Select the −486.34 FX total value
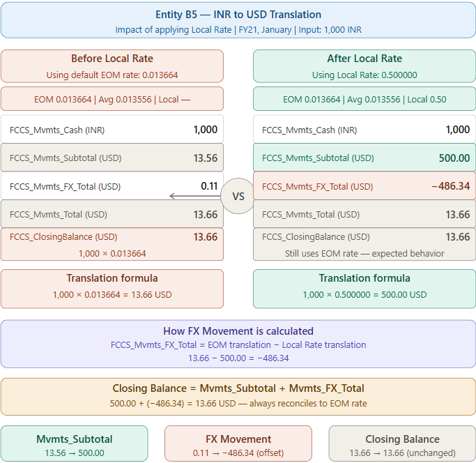This screenshot has width=476, height=463. pos(450,186)
